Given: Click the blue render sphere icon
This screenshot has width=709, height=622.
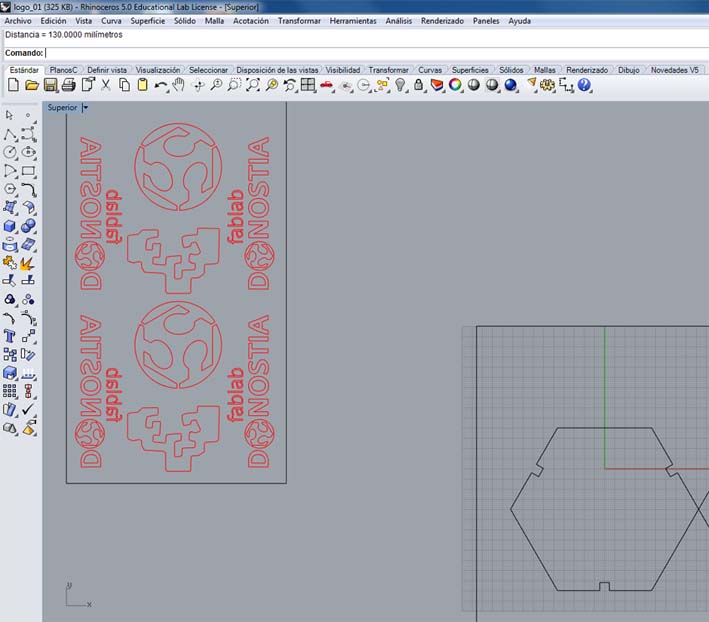Looking at the screenshot, I should pos(510,85).
